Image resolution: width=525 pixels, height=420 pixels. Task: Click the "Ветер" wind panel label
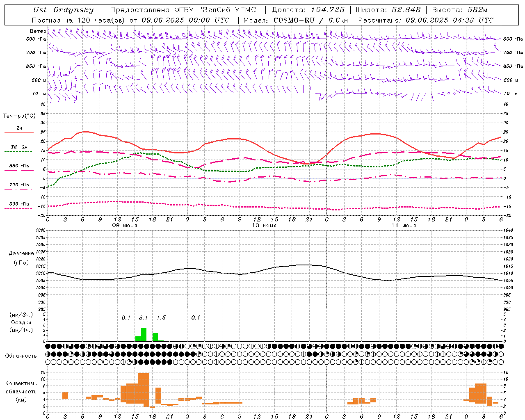(x=38, y=31)
